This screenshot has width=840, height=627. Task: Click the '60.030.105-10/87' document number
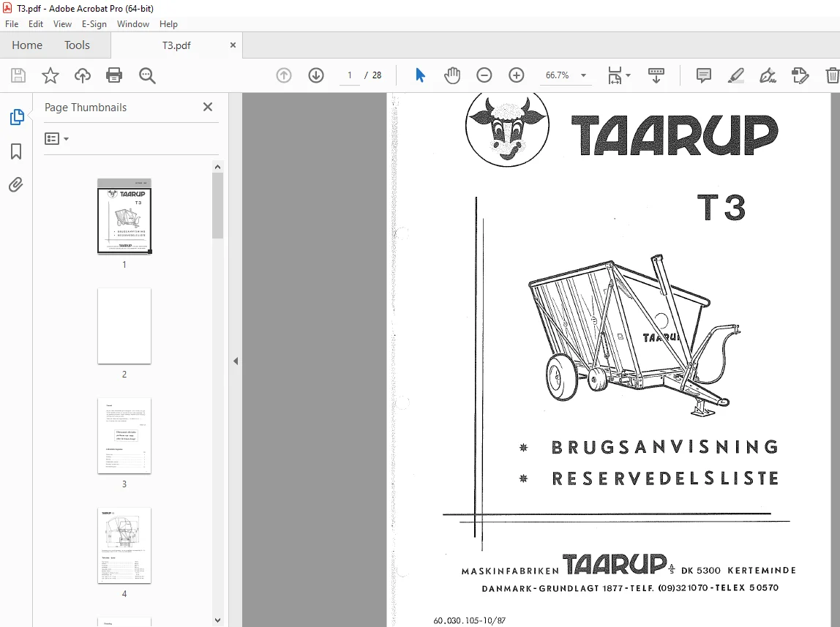[x=469, y=620]
